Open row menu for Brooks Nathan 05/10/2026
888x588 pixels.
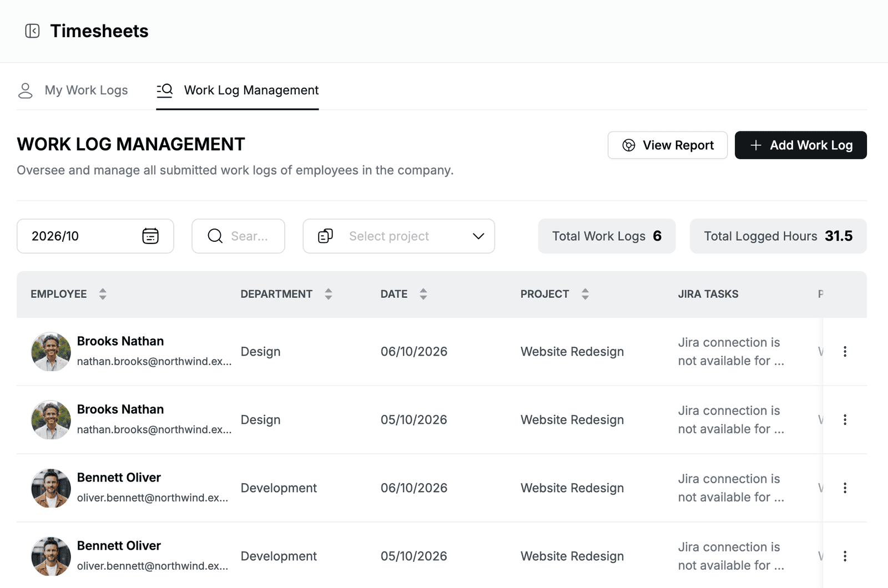pos(845,420)
